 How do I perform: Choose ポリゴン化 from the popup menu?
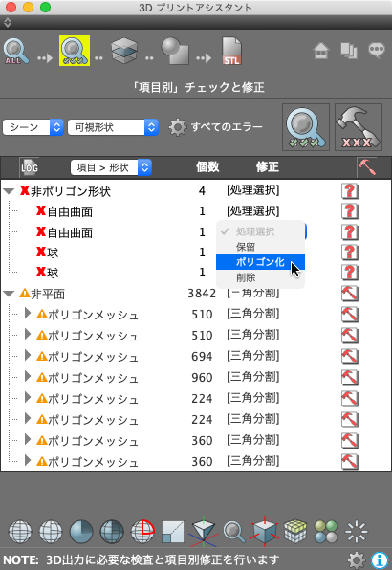pos(260,262)
